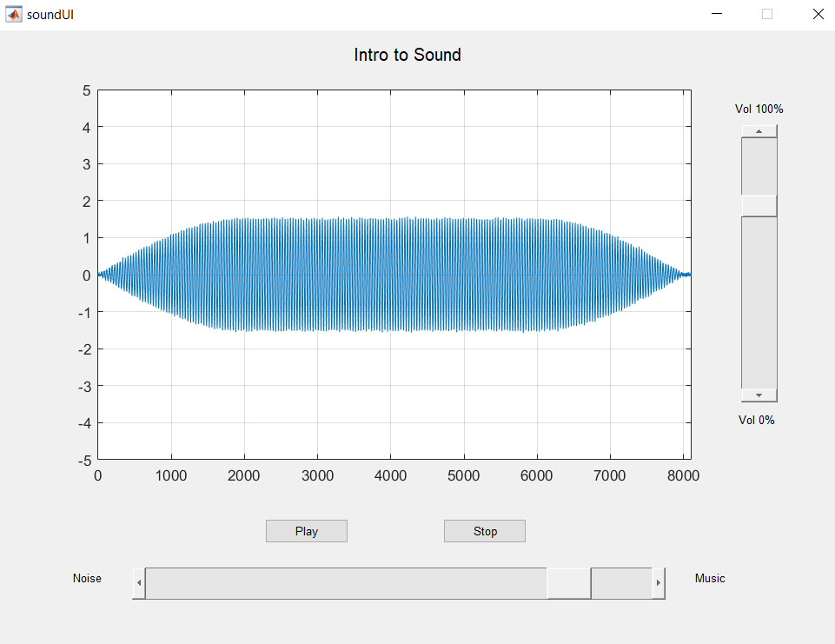This screenshot has height=644, width=835.
Task: Click the volume slider track above the thumb
Action: [x=759, y=166]
